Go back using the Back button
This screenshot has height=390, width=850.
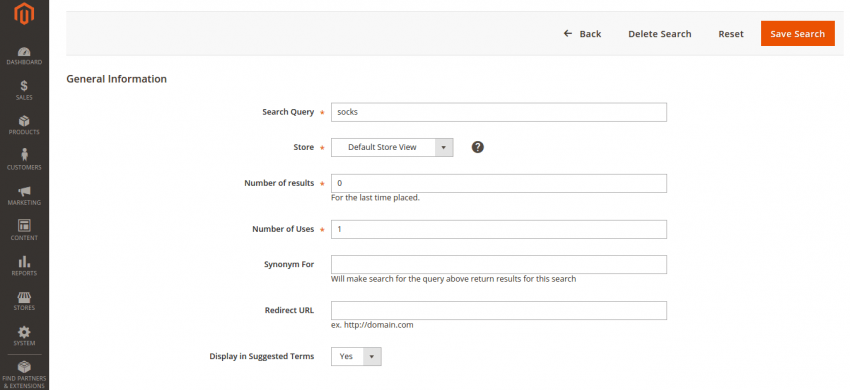click(x=583, y=34)
